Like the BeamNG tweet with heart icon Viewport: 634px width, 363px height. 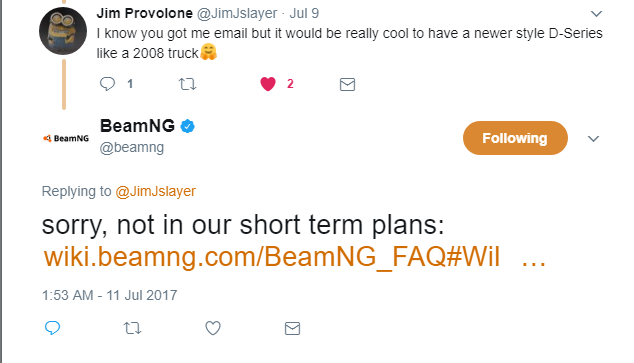coord(213,328)
